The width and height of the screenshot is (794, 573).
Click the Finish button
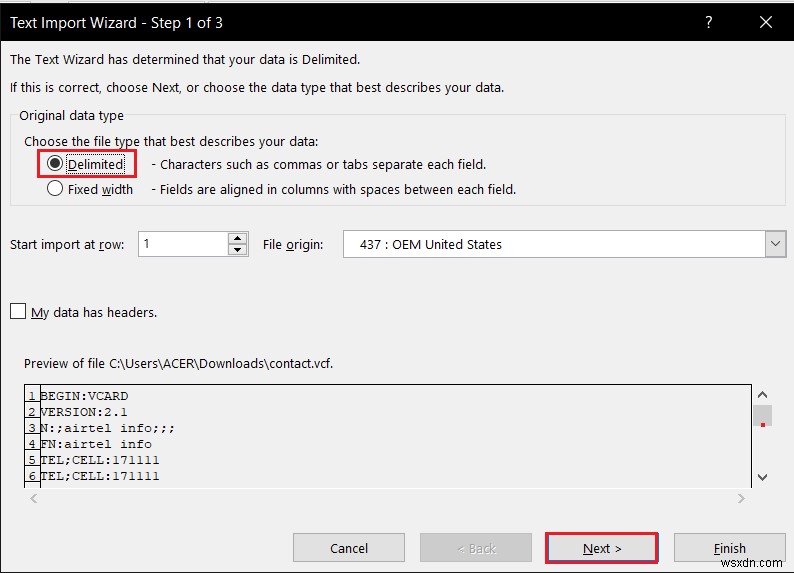click(x=729, y=548)
